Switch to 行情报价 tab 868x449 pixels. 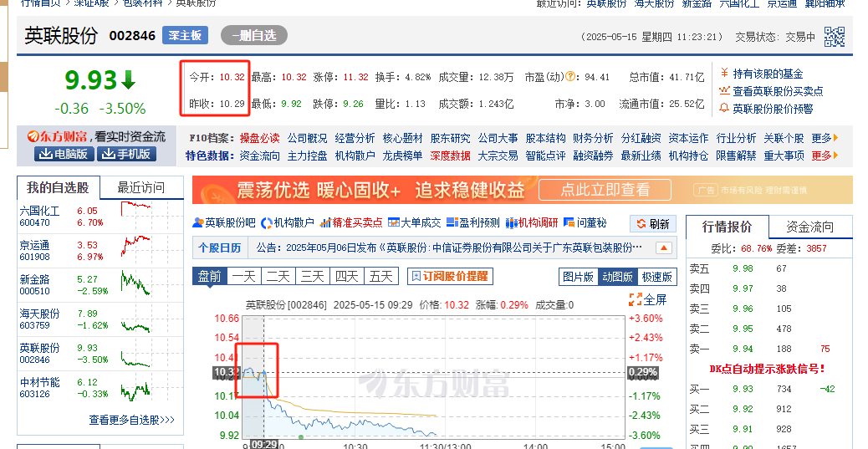[x=727, y=227]
